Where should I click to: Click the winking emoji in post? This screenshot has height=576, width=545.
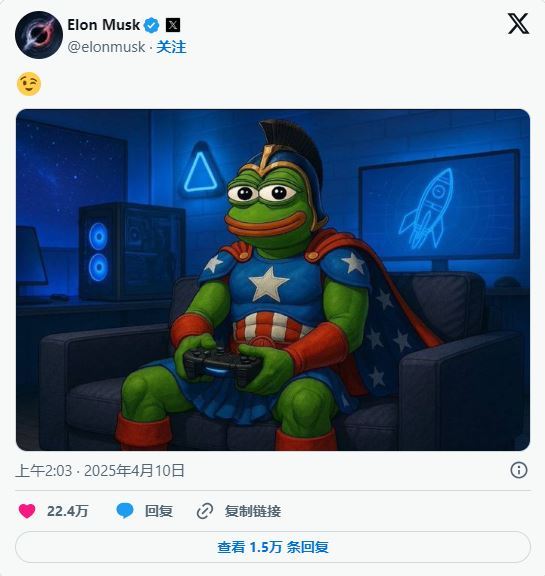pyautogui.click(x=29, y=84)
